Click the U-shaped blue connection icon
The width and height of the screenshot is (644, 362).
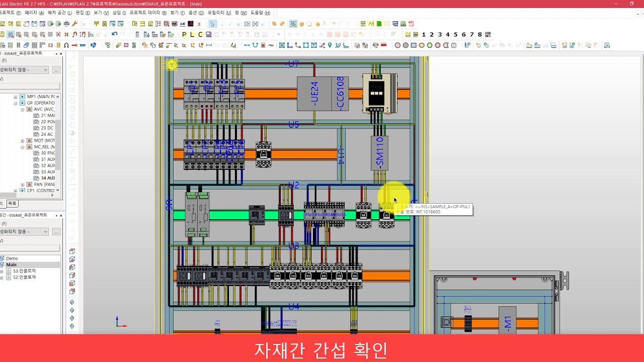pos(255,45)
